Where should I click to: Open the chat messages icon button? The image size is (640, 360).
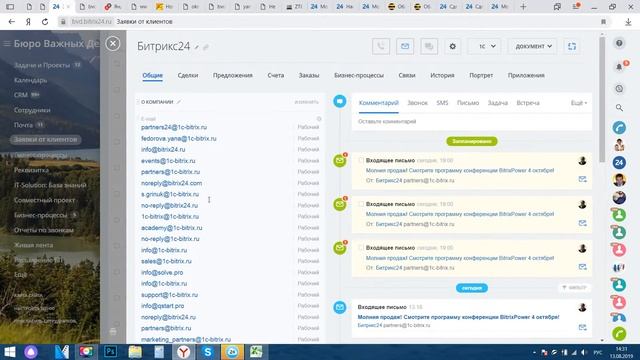pos(429,46)
